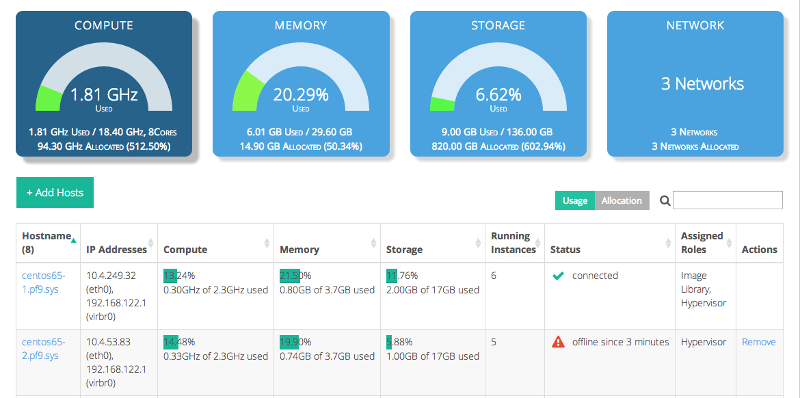
Task: Sort table by Running Instances column
Action: click(x=515, y=243)
